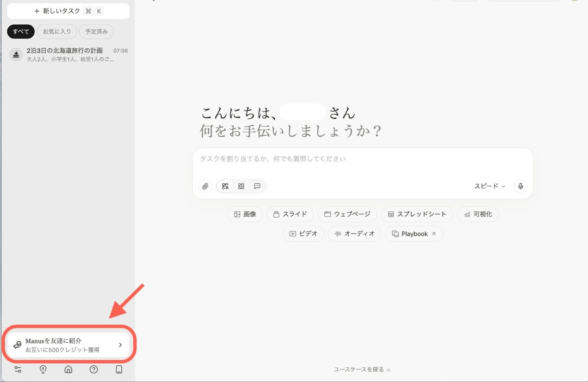Click the boat icon of Hokkaido task
The width and height of the screenshot is (588, 382).
coord(16,55)
